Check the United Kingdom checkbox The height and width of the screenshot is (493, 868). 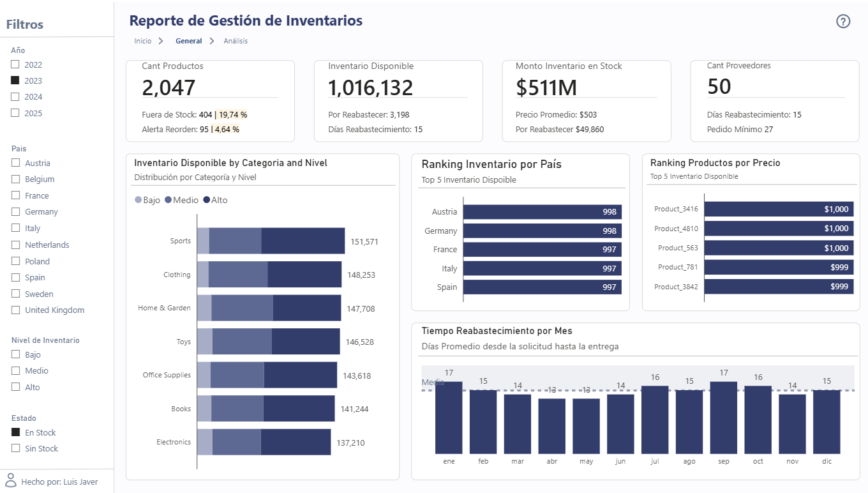(16, 310)
